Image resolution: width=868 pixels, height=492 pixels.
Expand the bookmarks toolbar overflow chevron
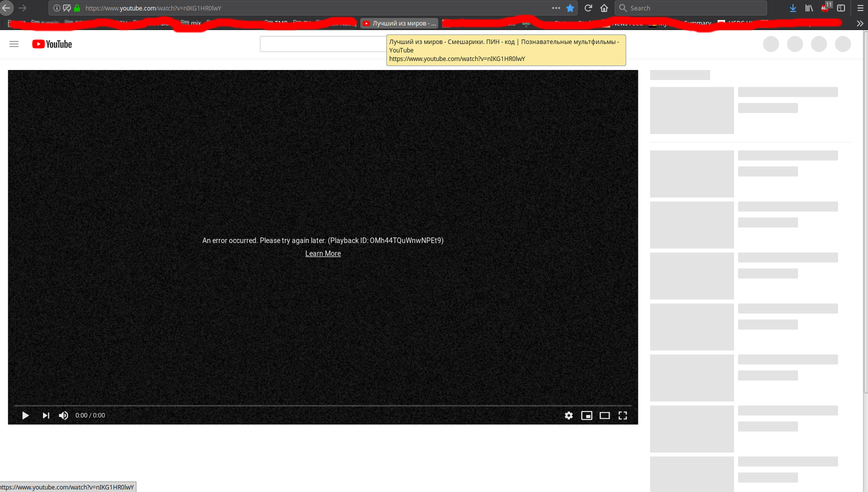860,23
